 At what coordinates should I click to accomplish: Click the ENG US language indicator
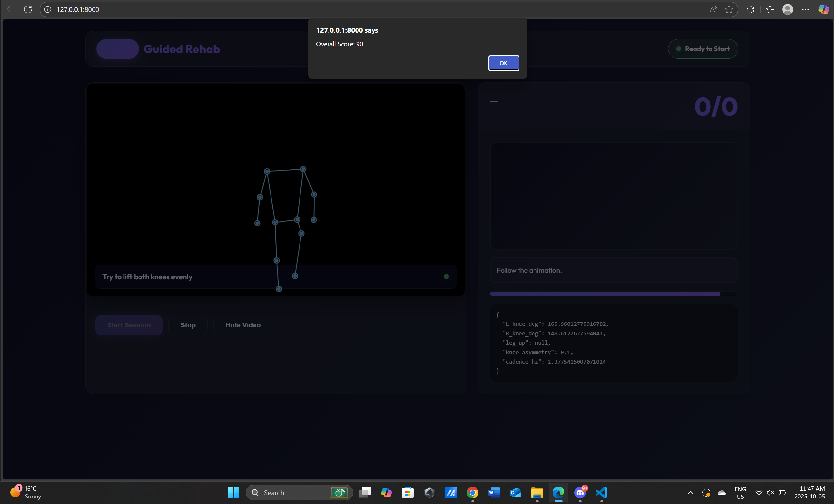click(740, 493)
